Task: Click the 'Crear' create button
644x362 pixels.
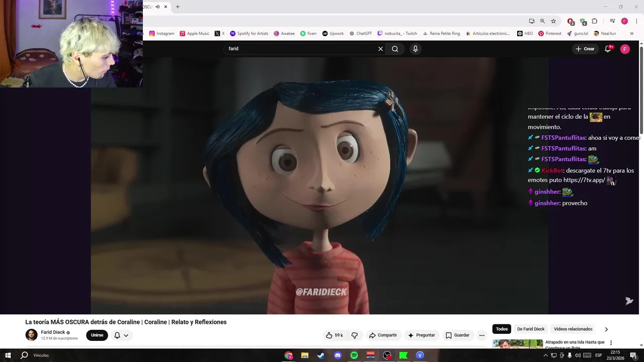Action: (585, 49)
